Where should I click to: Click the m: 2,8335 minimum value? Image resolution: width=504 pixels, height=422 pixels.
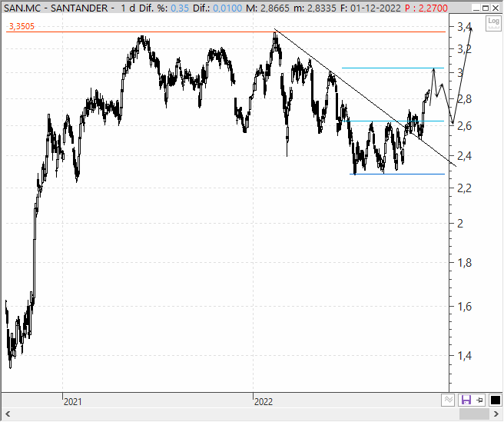pos(315,8)
